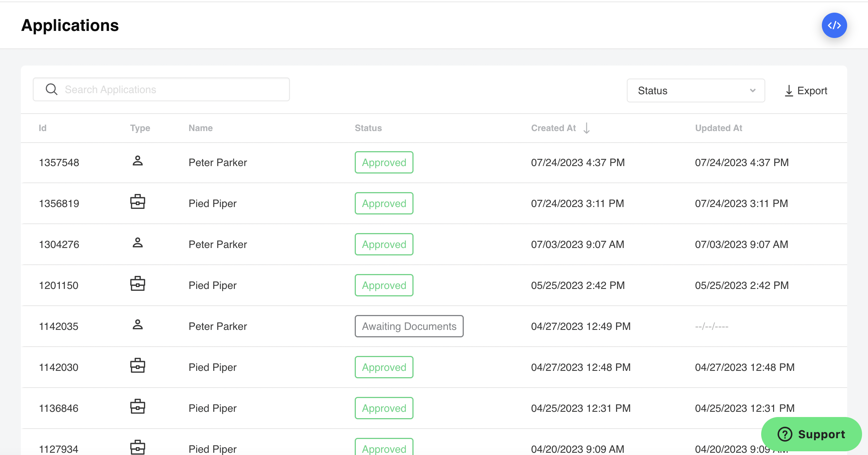This screenshot has height=455, width=868.
Task: Click the Awaiting Documents status badge
Action: [x=409, y=326]
